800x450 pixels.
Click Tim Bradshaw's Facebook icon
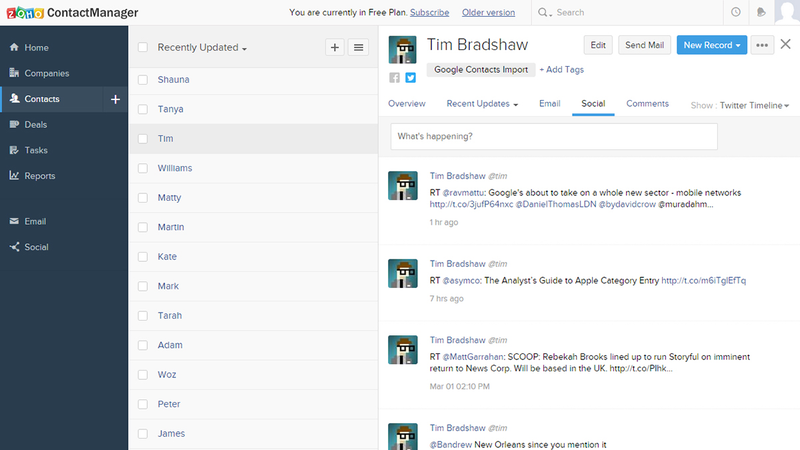coord(394,78)
